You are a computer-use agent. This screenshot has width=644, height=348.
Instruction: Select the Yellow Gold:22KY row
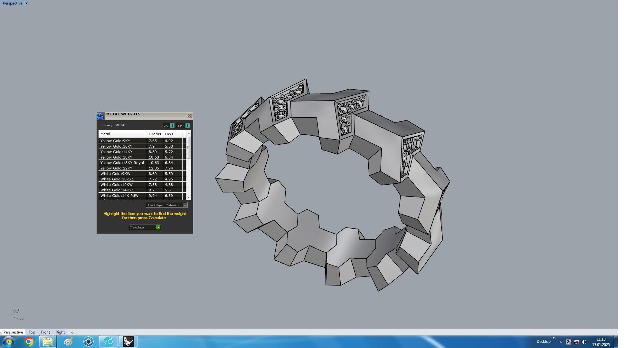pos(142,168)
